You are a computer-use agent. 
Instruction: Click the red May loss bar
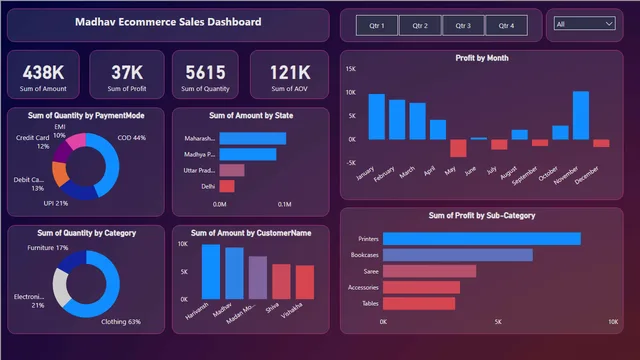[x=458, y=148]
